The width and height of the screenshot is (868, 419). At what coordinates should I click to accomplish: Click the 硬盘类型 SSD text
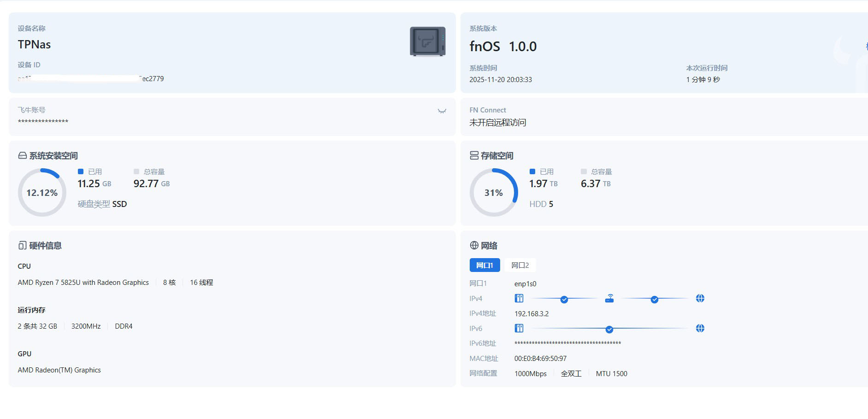tap(102, 204)
